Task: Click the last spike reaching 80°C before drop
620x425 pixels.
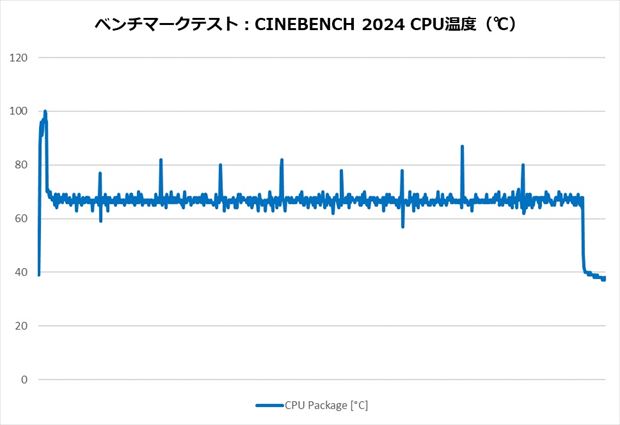Action: [522, 166]
